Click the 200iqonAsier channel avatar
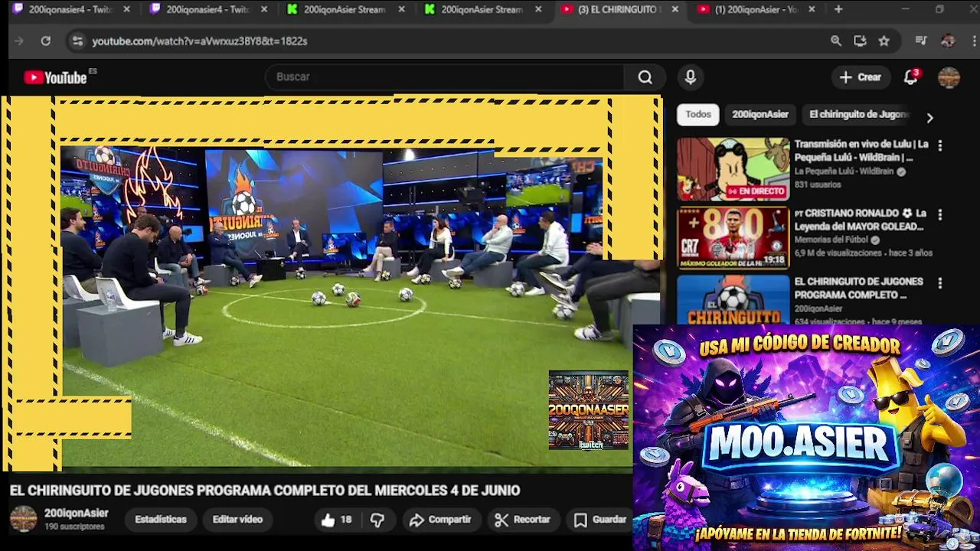Viewport: 980px width, 551px height. [23, 519]
